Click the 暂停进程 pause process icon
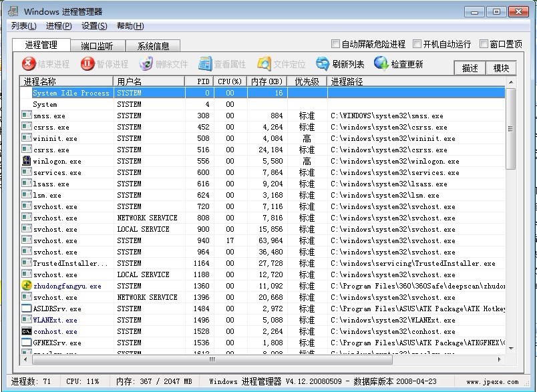This screenshot has height=392, width=537. pos(87,64)
